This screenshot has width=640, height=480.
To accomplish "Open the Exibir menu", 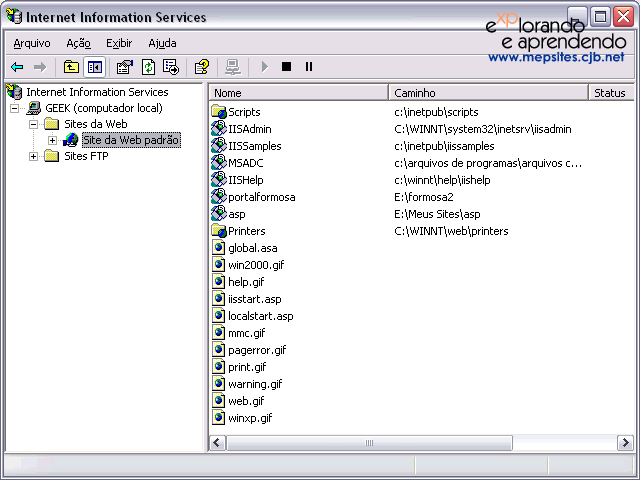I will point(119,43).
